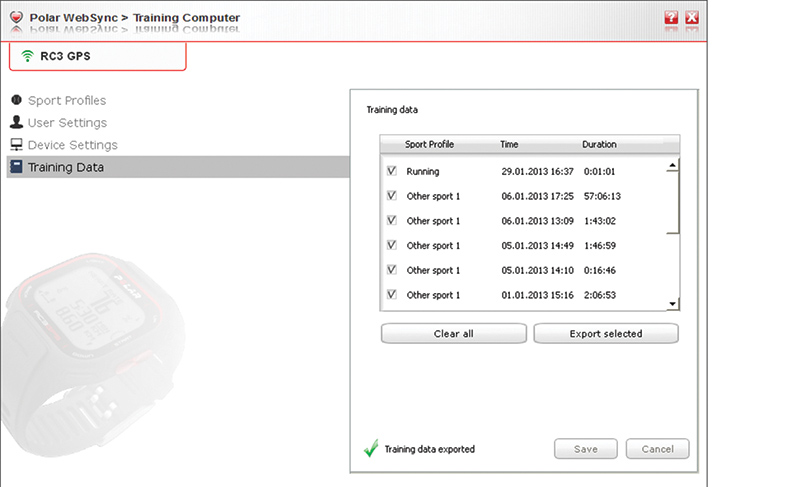Toggle checkbox for 05.01.2013 14:49 session
800x487 pixels.
(392, 245)
